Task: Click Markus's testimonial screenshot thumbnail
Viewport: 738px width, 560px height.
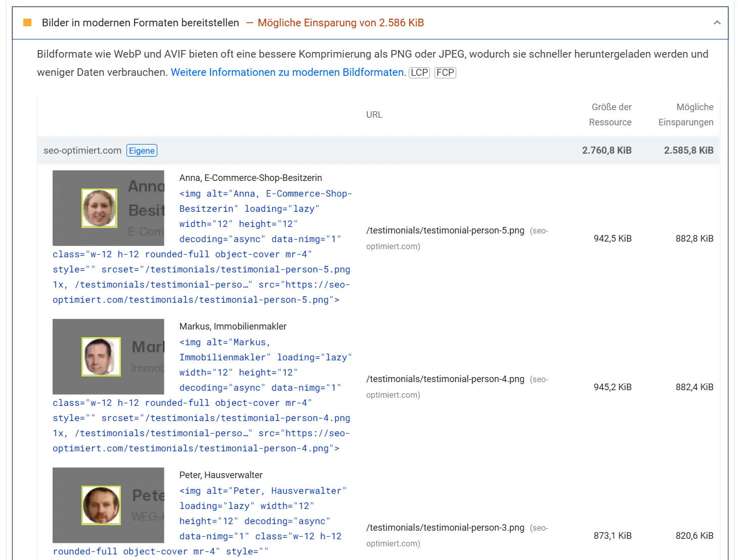Action: pos(108,357)
